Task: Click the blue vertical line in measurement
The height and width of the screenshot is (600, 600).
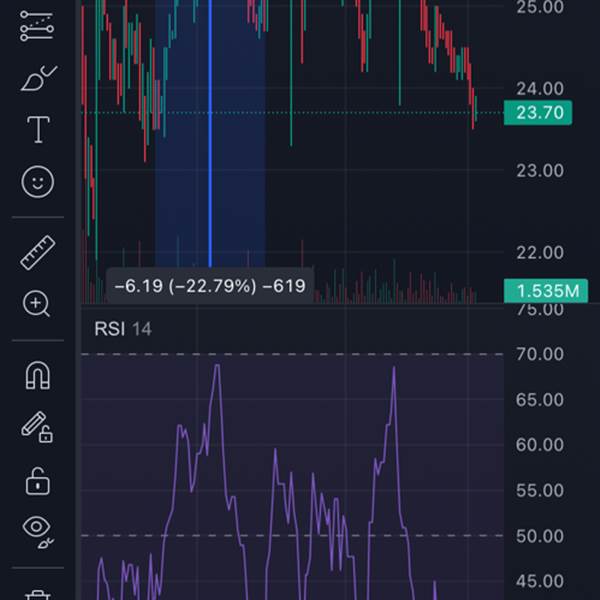Action: (x=210, y=150)
